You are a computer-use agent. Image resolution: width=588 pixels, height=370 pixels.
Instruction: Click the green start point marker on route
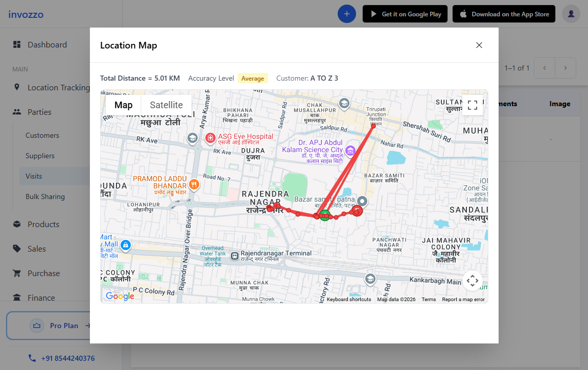tap(325, 215)
